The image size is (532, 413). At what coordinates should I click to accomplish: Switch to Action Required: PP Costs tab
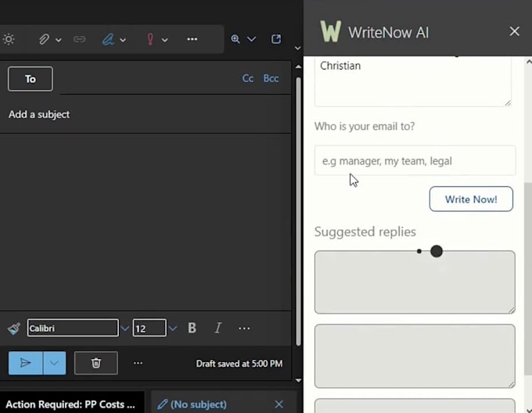click(x=70, y=404)
